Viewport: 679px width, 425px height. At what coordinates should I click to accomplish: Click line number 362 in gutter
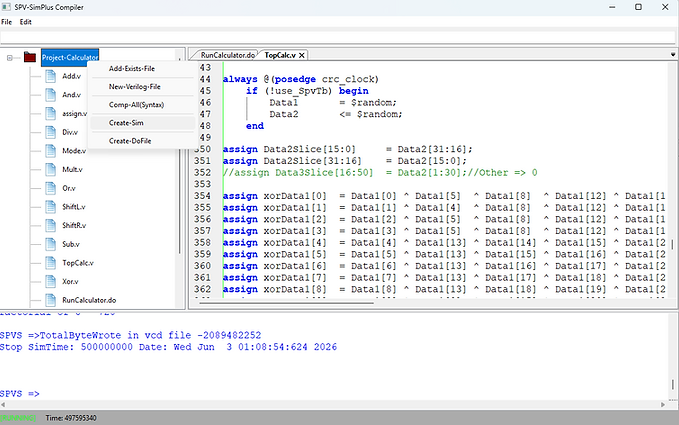tap(202, 289)
